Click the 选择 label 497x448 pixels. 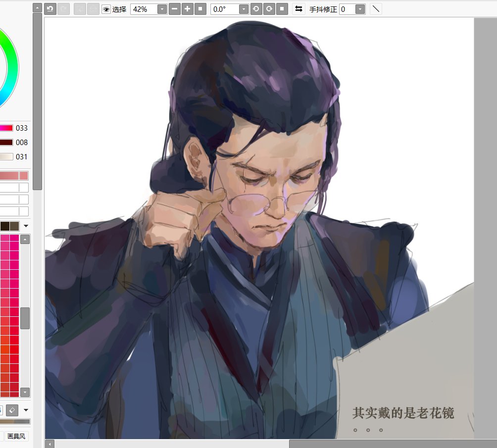[119, 9]
